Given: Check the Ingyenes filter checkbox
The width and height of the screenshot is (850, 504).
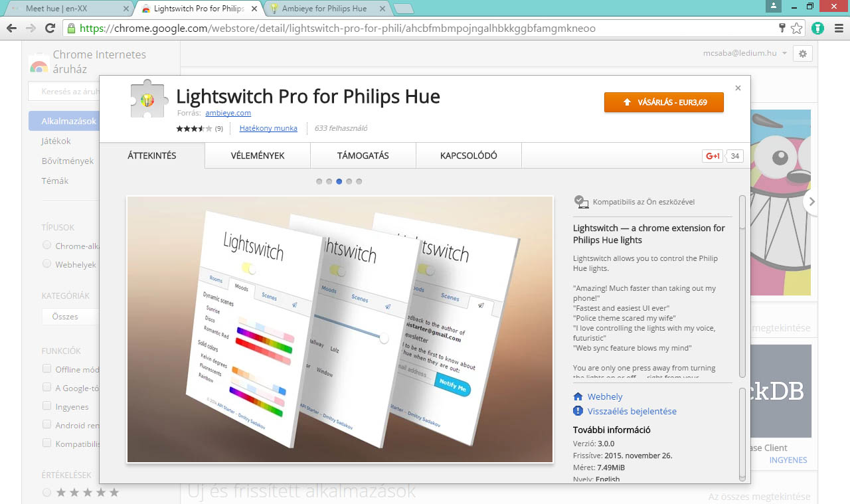Looking at the screenshot, I should [x=47, y=406].
